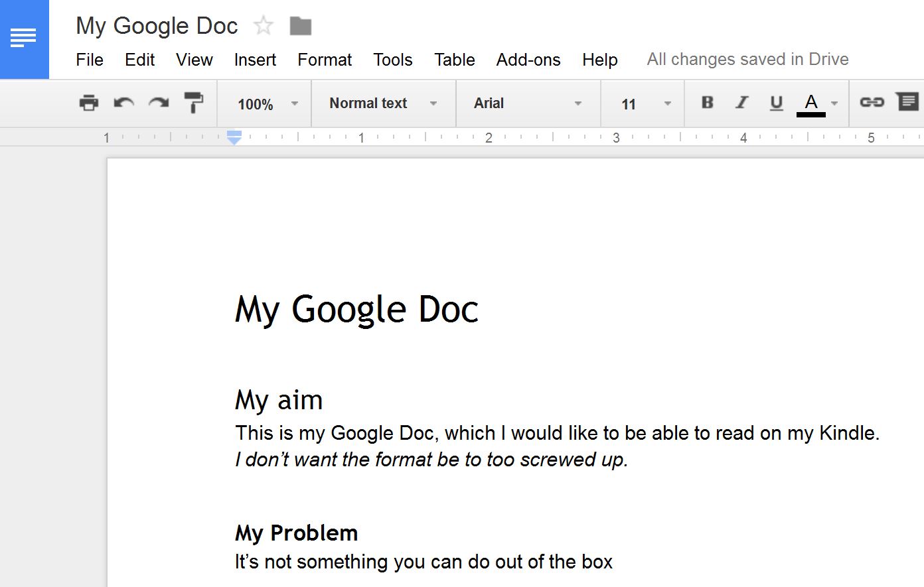The width and height of the screenshot is (924, 587).
Task: Toggle Italic formatting
Action: 741,103
